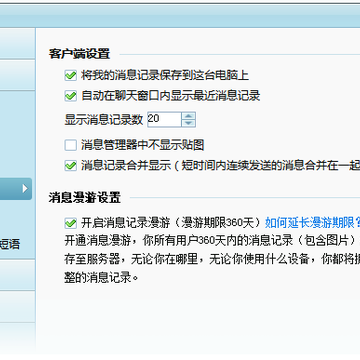Toggle 开启消息记录漫游 checkbox
The image size is (360, 360).
71,223
